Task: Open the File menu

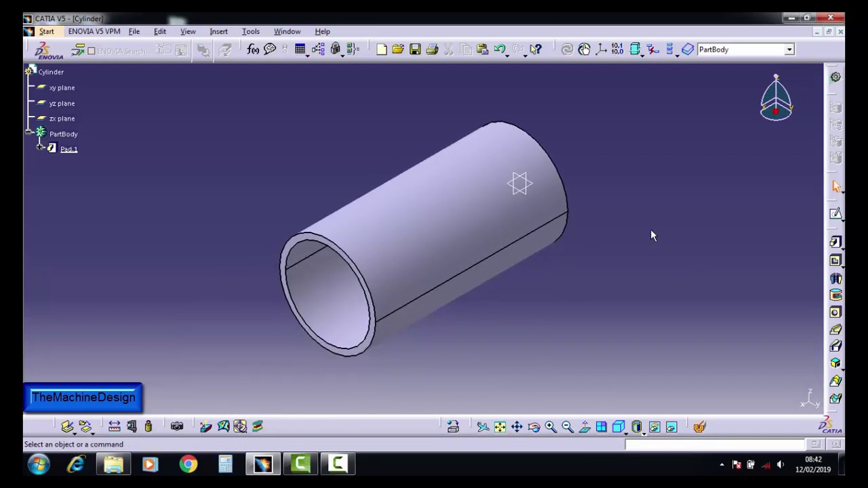Action: [134, 31]
